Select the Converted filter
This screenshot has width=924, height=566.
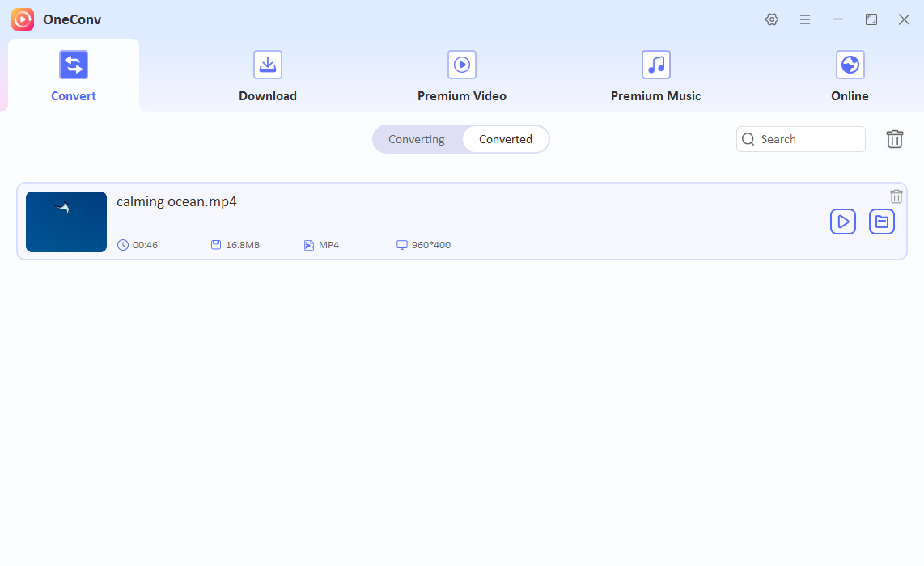[x=505, y=138]
